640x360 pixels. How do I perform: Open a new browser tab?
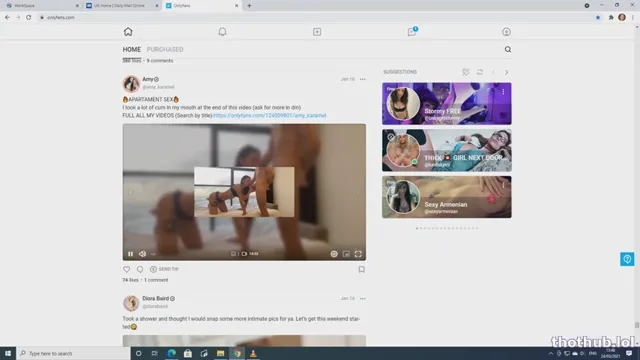[x=249, y=6]
